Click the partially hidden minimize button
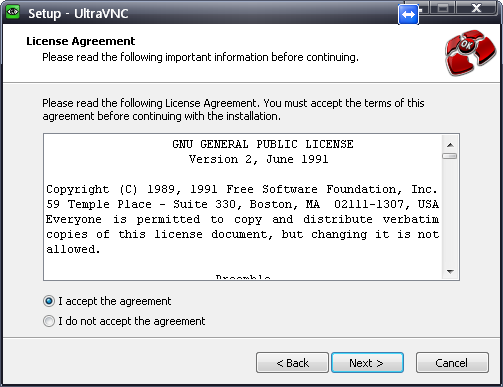The image size is (503, 387). tap(423, 8)
